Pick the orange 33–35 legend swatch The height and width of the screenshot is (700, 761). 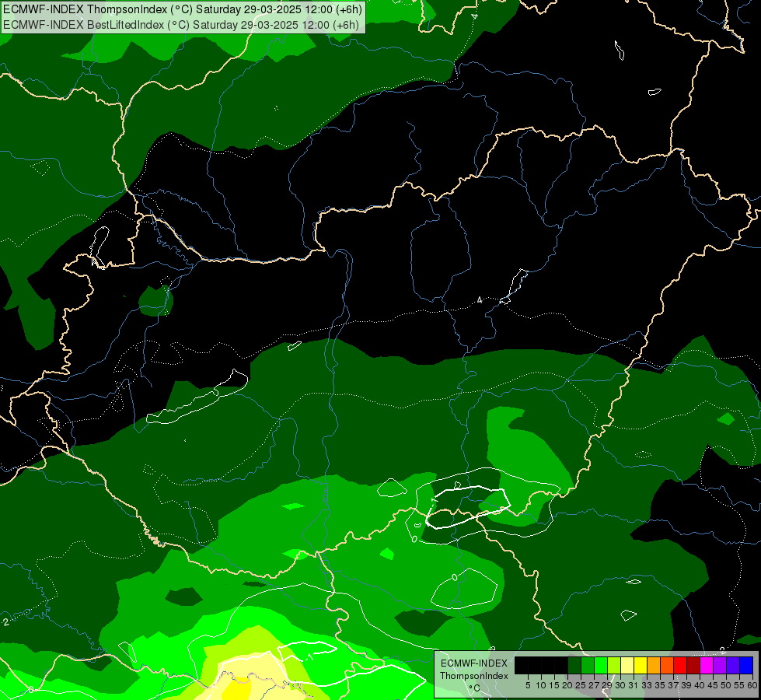pyautogui.click(x=654, y=665)
